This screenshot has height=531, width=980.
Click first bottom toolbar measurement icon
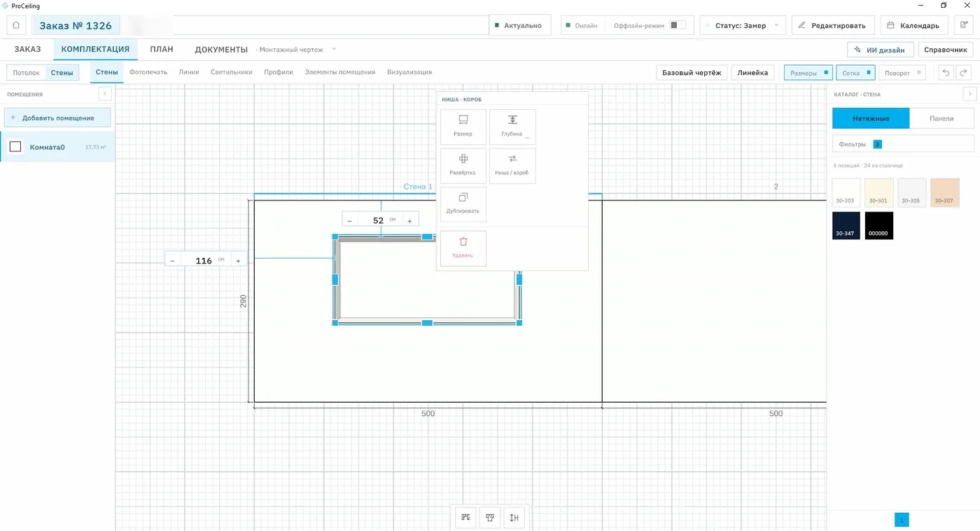[465, 518]
